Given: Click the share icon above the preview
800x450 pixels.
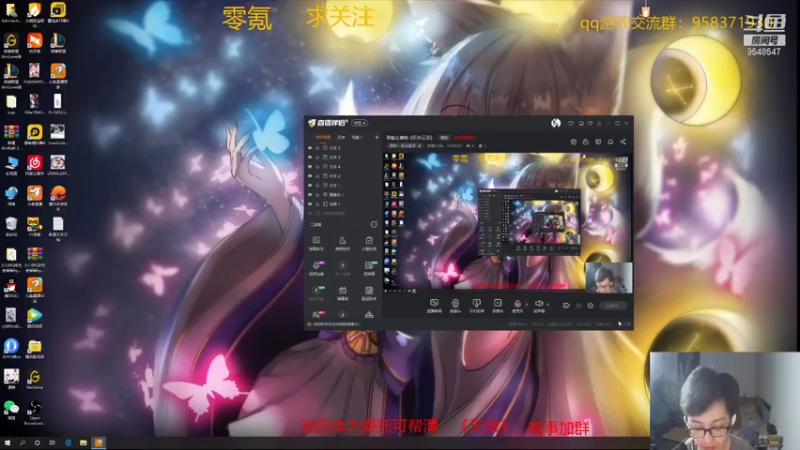Looking at the screenshot, I should pos(623,142).
